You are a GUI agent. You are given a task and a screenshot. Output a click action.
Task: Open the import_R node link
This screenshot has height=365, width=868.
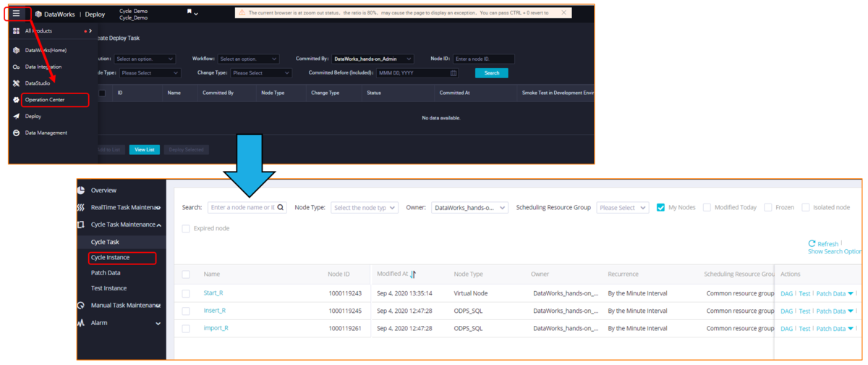pos(216,328)
